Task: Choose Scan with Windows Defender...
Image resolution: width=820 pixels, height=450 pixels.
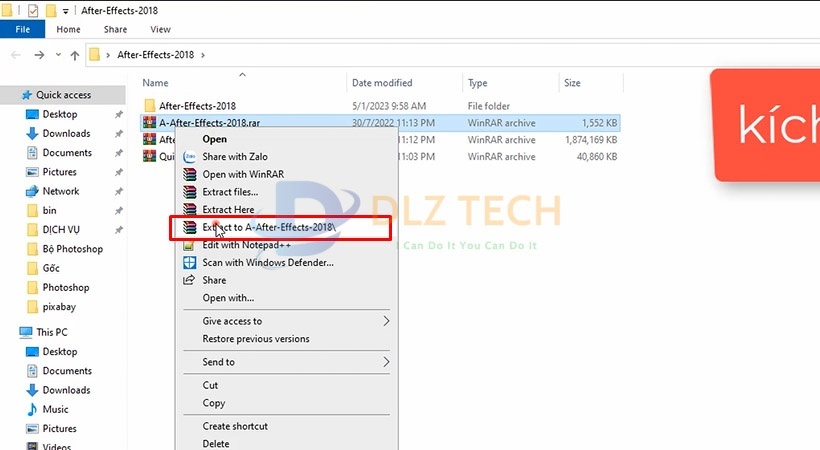Action: (268, 263)
